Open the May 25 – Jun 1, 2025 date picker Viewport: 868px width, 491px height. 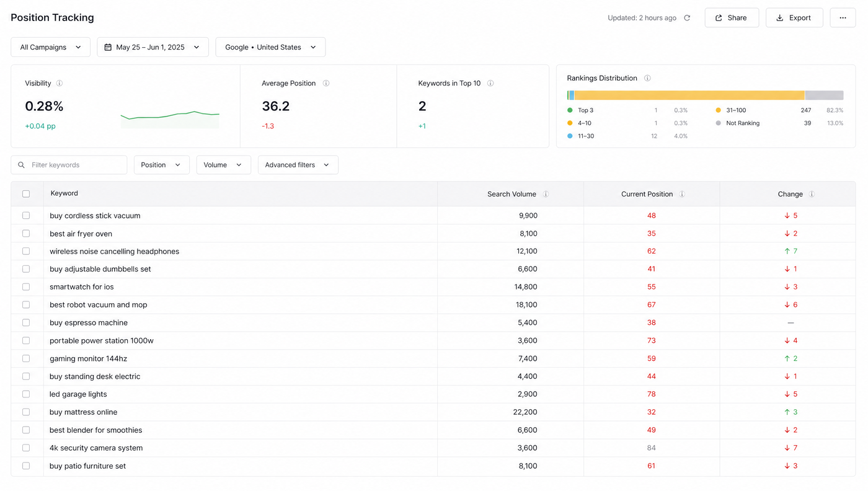click(x=153, y=47)
